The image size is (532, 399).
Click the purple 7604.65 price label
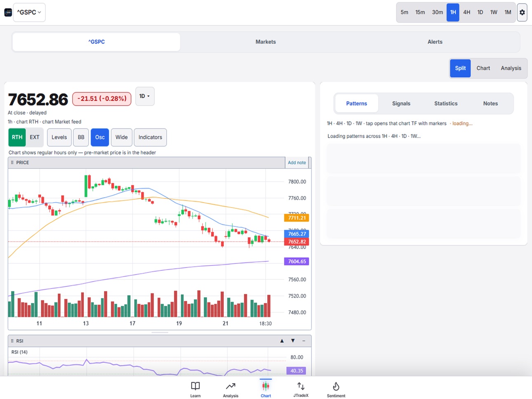click(297, 261)
